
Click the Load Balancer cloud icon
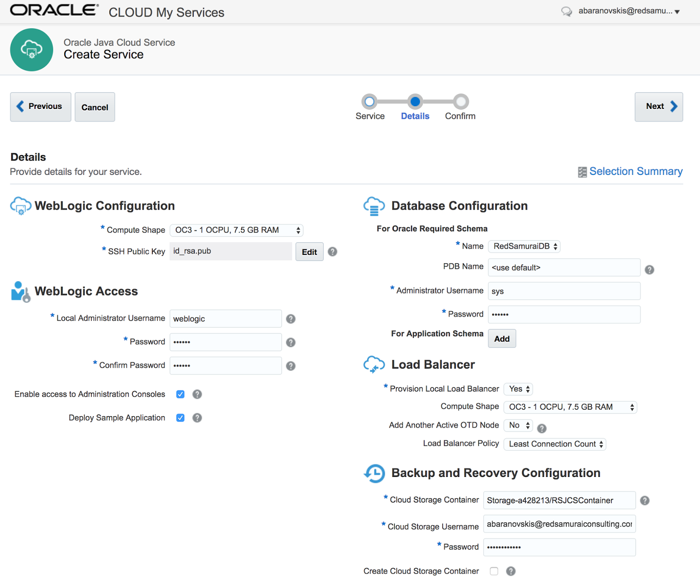pos(374,365)
